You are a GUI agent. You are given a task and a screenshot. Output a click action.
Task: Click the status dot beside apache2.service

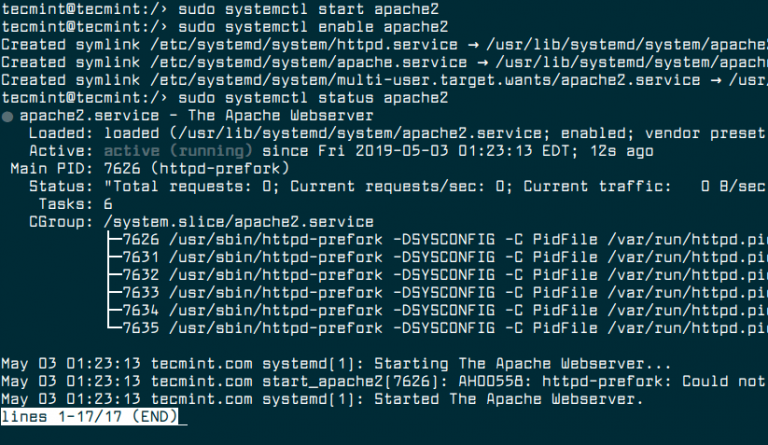pyautogui.click(x=7, y=116)
